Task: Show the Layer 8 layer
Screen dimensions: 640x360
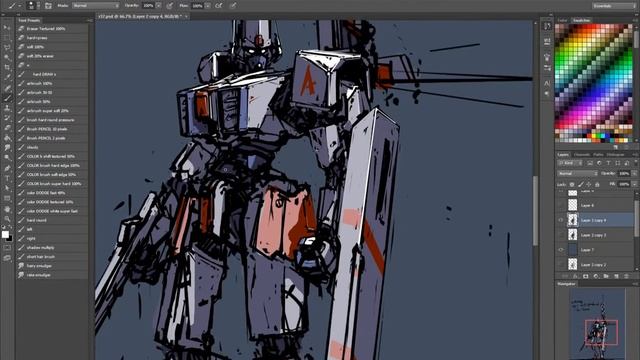Action: pyautogui.click(x=561, y=205)
